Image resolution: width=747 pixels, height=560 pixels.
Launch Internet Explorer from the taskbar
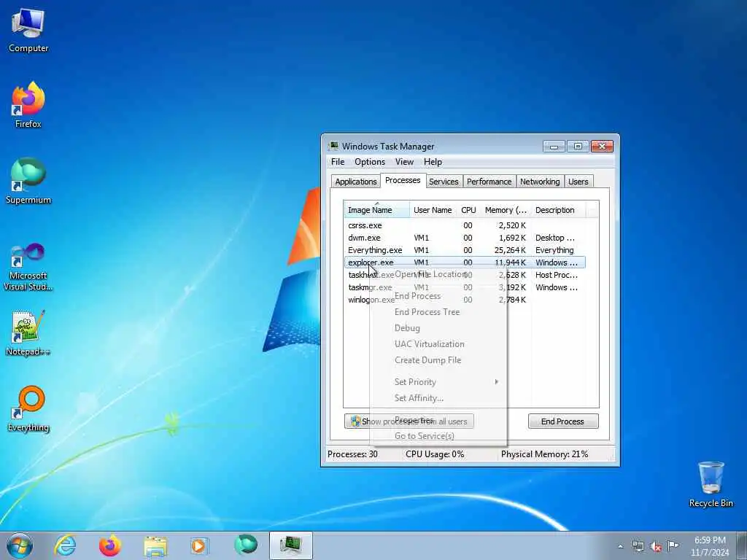click(x=65, y=545)
